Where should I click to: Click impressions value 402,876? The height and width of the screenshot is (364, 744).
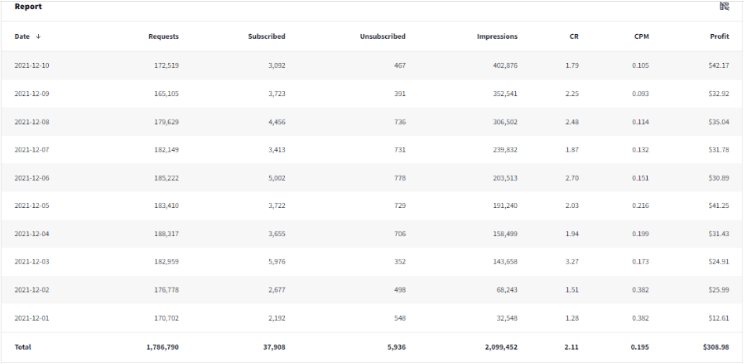click(505, 65)
